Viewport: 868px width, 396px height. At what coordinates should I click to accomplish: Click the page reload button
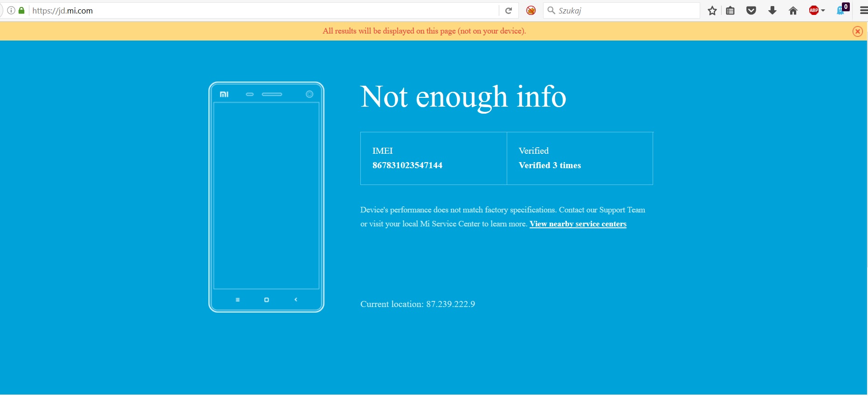click(509, 11)
